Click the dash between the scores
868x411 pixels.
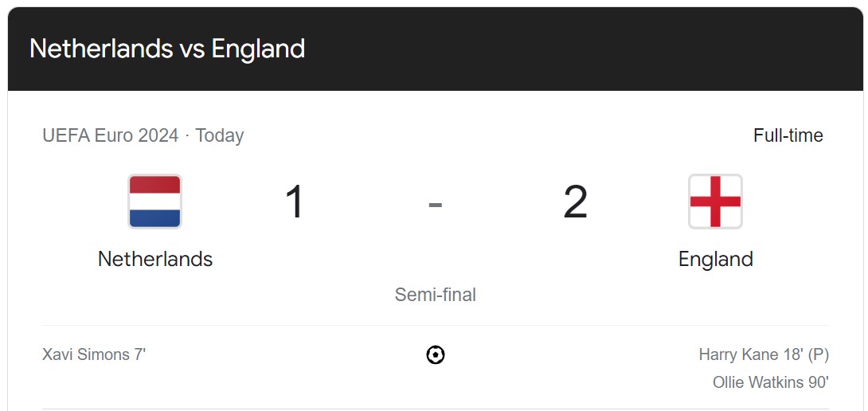pos(435,205)
